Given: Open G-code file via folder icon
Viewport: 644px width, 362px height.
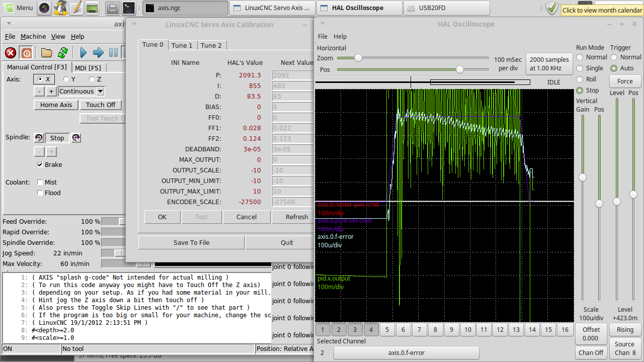Looking at the screenshot, I should click(x=47, y=53).
